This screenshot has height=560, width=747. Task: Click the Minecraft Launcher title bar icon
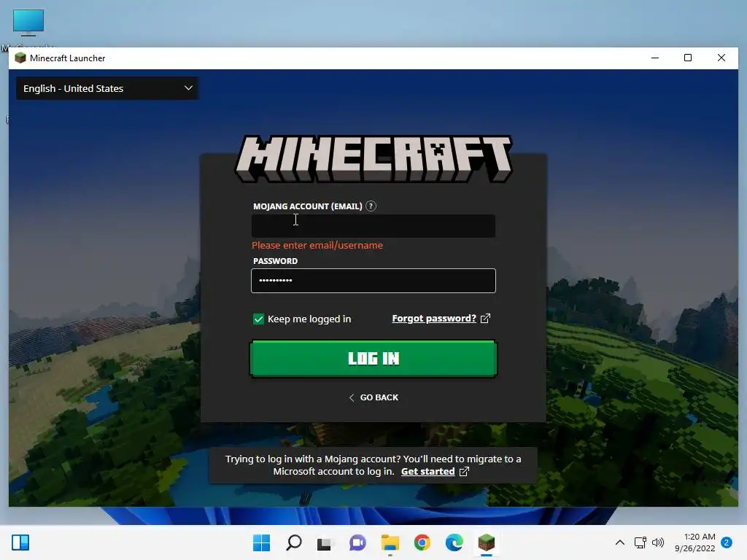(20, 58)
